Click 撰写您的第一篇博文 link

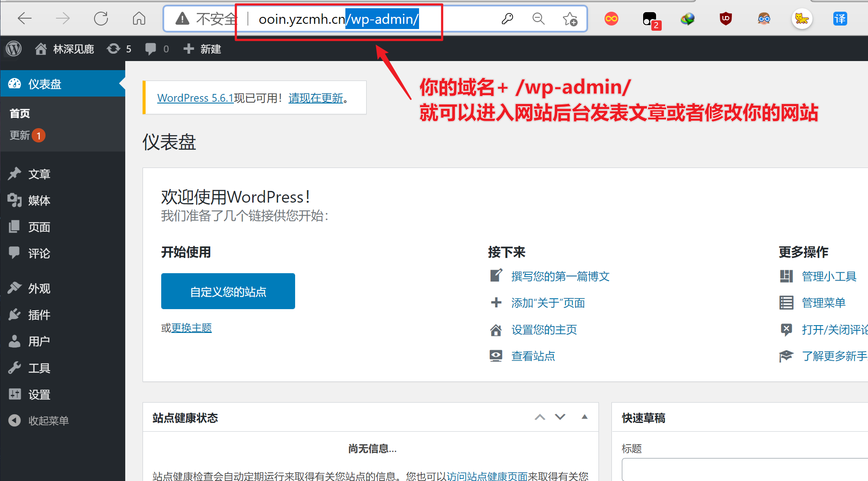560,276
